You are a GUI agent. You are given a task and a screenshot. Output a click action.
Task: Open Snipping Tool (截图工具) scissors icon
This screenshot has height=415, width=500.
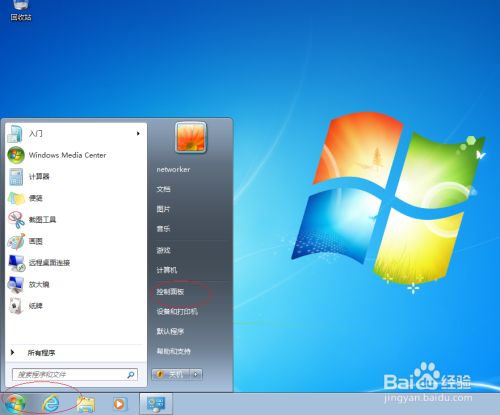coord(16,219)
